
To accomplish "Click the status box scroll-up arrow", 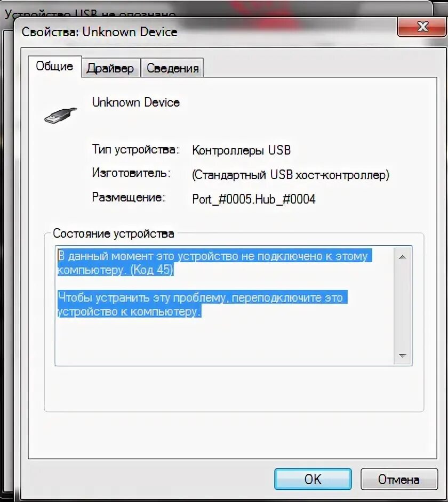I will 403,257.
